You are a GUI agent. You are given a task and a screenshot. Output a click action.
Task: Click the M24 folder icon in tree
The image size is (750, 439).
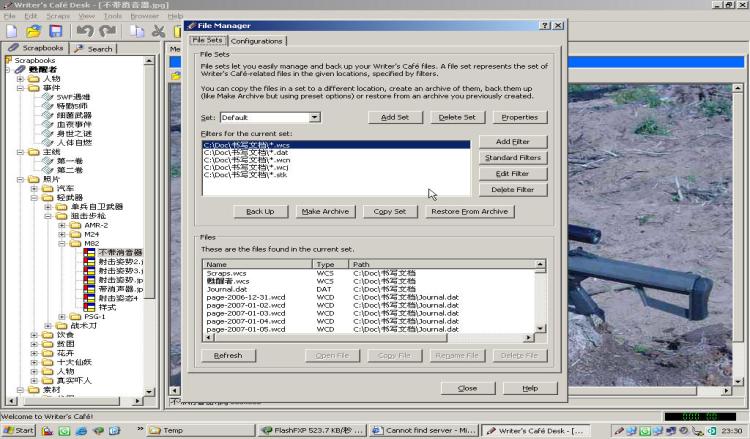pos(76,234)
